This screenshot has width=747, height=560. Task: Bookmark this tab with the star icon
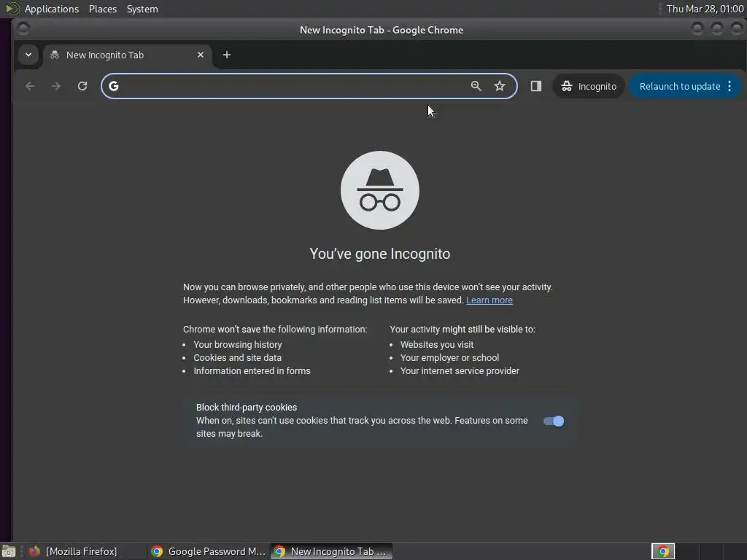point(499,86)
